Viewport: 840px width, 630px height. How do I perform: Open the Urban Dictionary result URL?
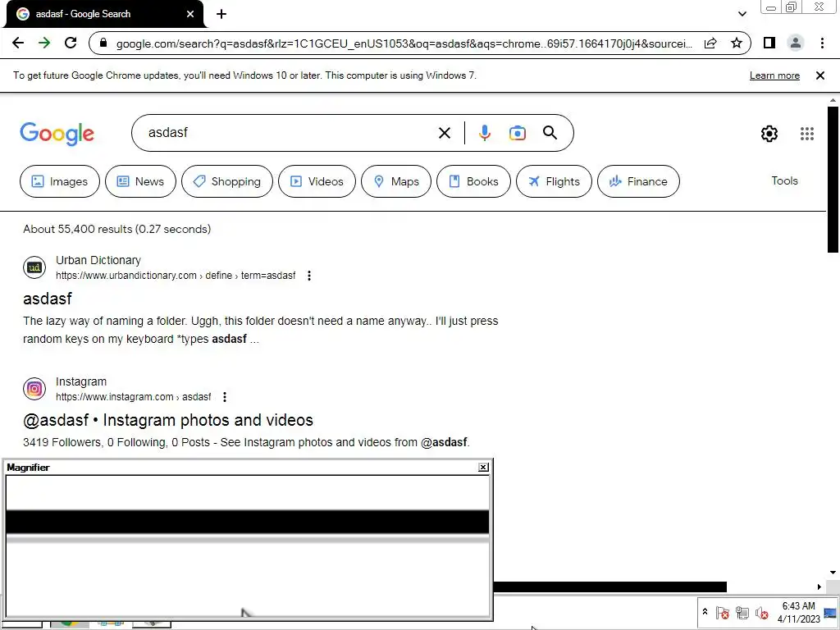click(176, 276)
